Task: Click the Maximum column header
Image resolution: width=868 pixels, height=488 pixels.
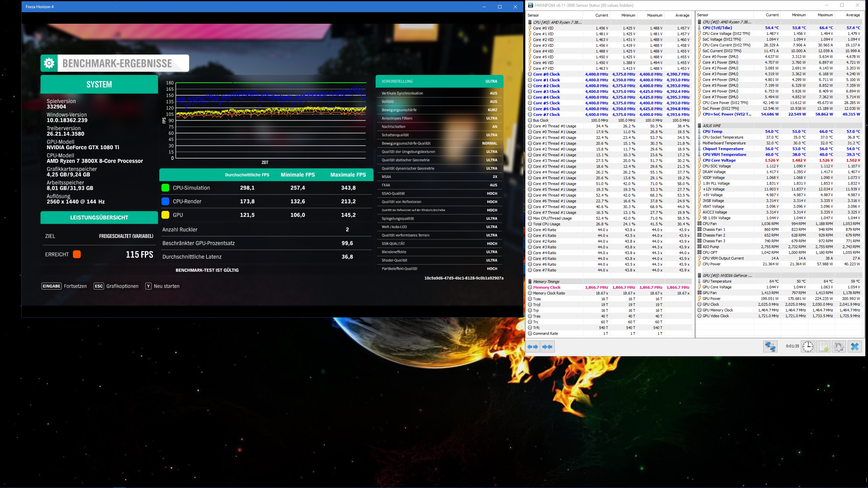Action: [x=654, y=15]
